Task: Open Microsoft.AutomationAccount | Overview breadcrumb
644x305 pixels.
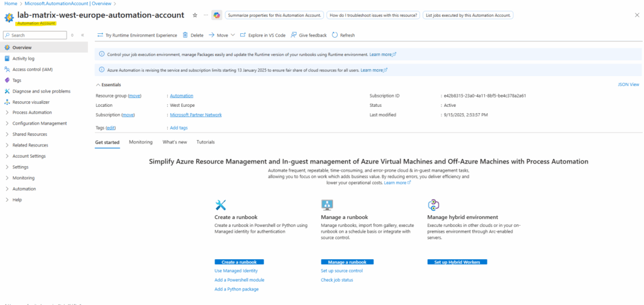Action: 68,3
